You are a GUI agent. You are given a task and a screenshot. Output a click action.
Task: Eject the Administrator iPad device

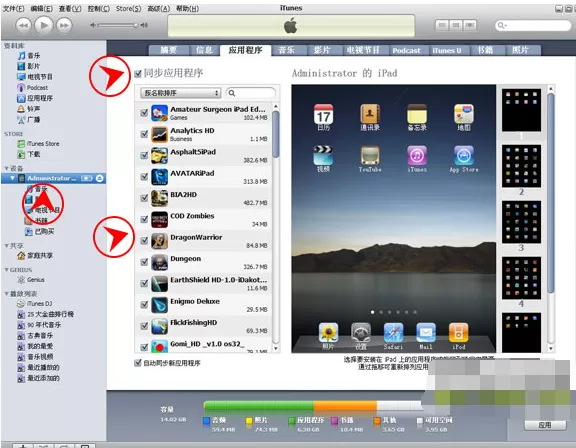click(x=100, y=178)
